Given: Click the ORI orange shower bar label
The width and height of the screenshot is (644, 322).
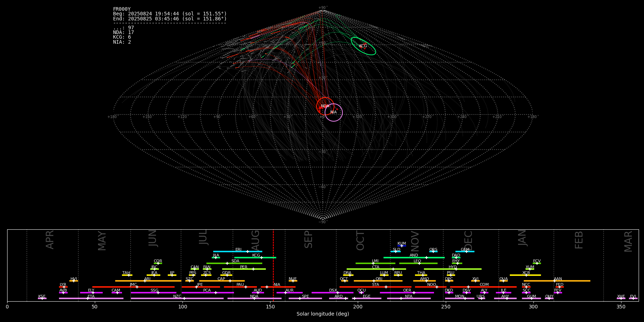Looking at the screenshot, I should coord(379,279).
